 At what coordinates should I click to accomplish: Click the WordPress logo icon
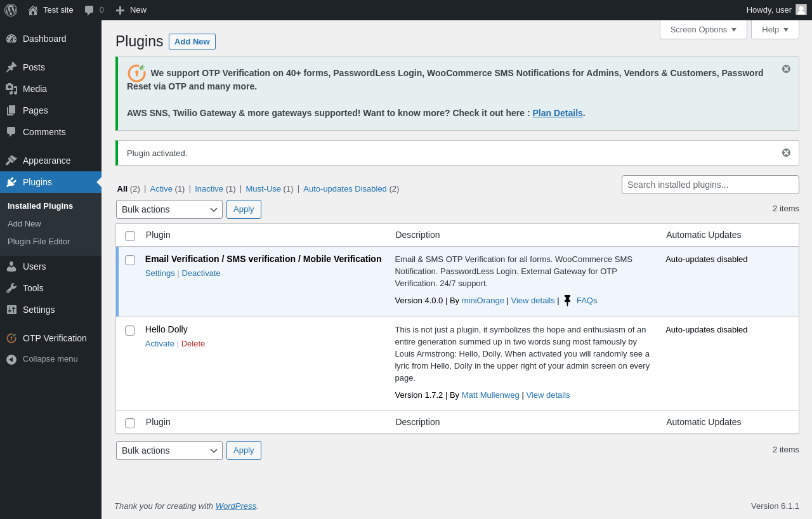(11, 10)
